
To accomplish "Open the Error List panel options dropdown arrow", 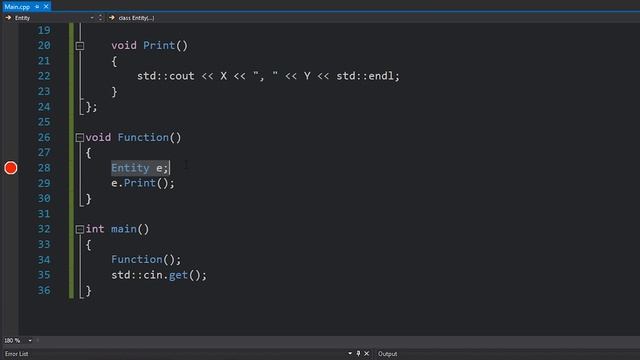I will pyautogui.click(x=350, y=353).
